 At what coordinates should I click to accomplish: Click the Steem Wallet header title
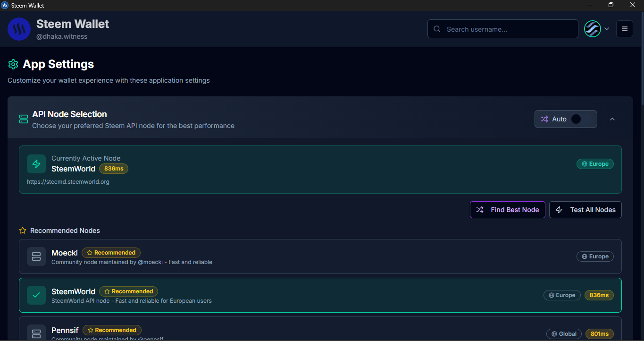point(73,24)
